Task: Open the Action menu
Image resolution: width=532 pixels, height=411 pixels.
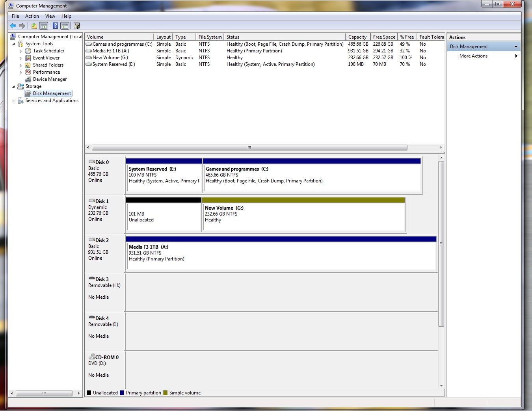Action: pyautogui.click(x=32, y=16)
